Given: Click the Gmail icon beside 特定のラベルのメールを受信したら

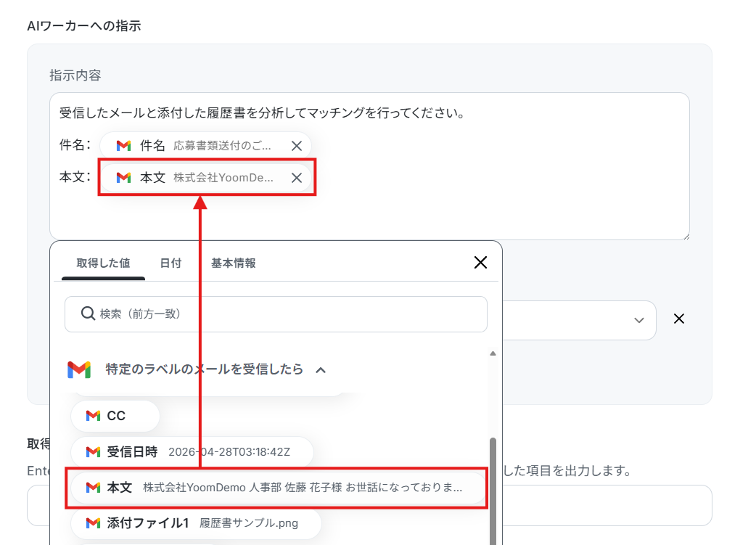Looking at the screenshot, I should click(79, 370).
